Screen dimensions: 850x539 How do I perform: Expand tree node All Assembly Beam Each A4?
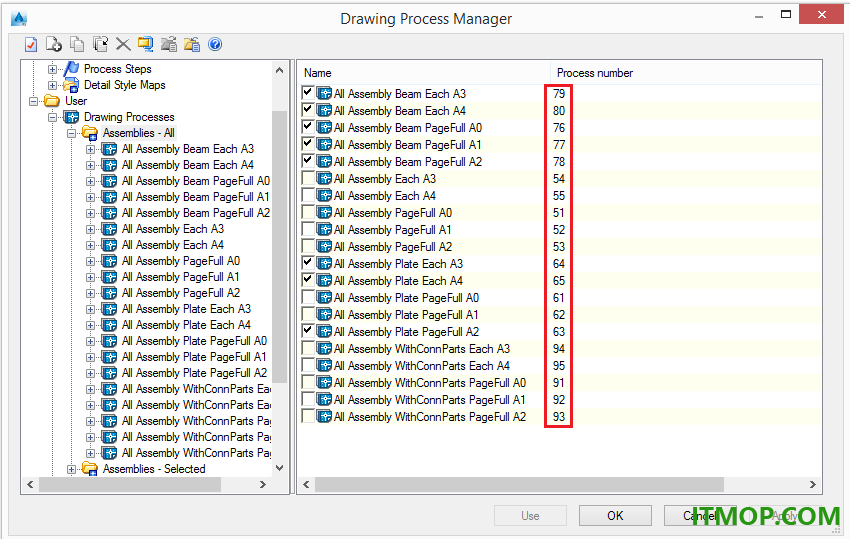pyautogui.click(x=91, y=165)
